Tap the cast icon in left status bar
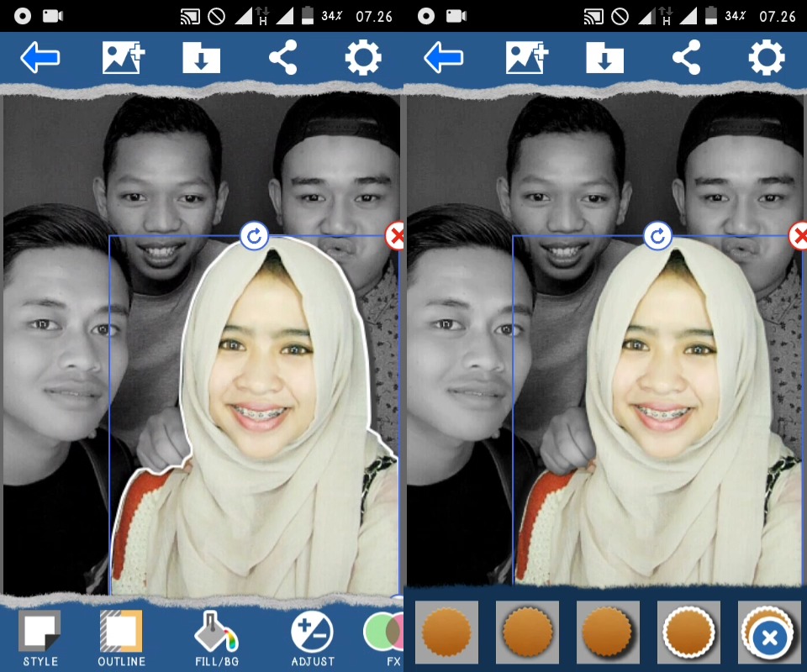 point(190,17)
